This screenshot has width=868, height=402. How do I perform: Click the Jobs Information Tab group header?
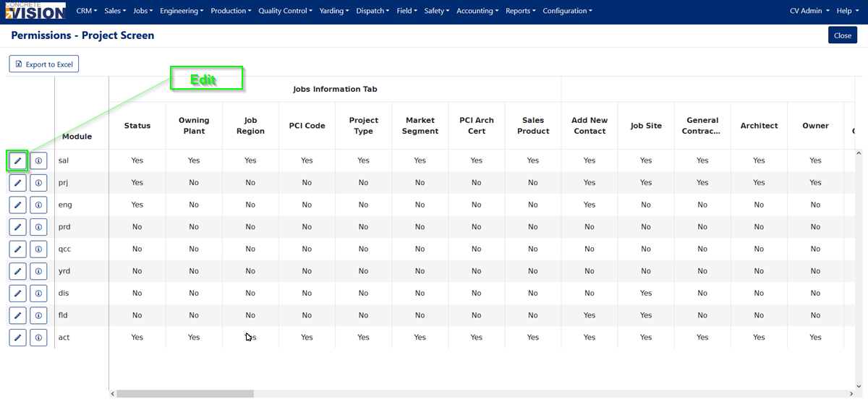335,89
